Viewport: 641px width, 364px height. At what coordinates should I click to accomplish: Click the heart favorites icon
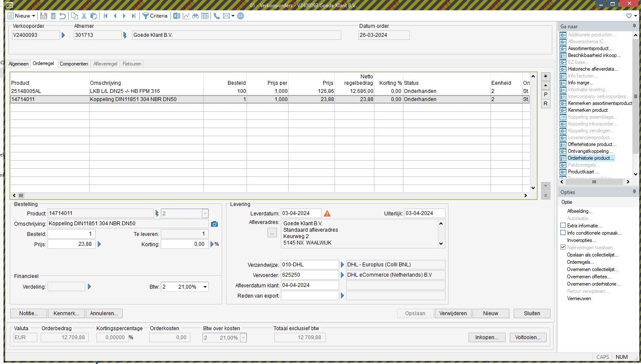pos(629,16)
